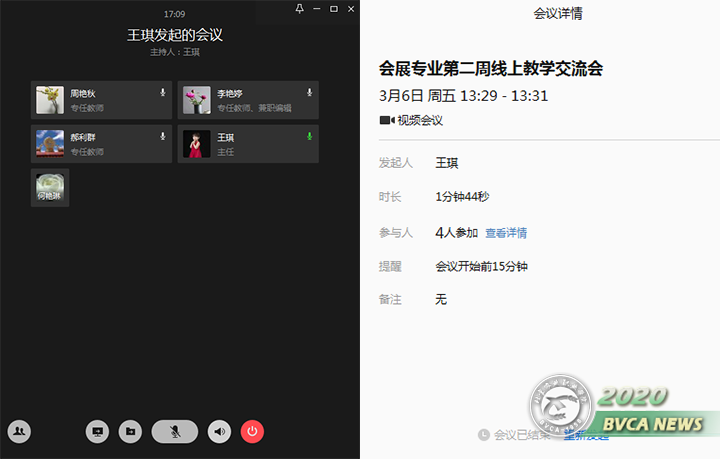
Task: Click the 重新发起 link to restart meeting
Action: pyautogui.click(x=585, y=434)
